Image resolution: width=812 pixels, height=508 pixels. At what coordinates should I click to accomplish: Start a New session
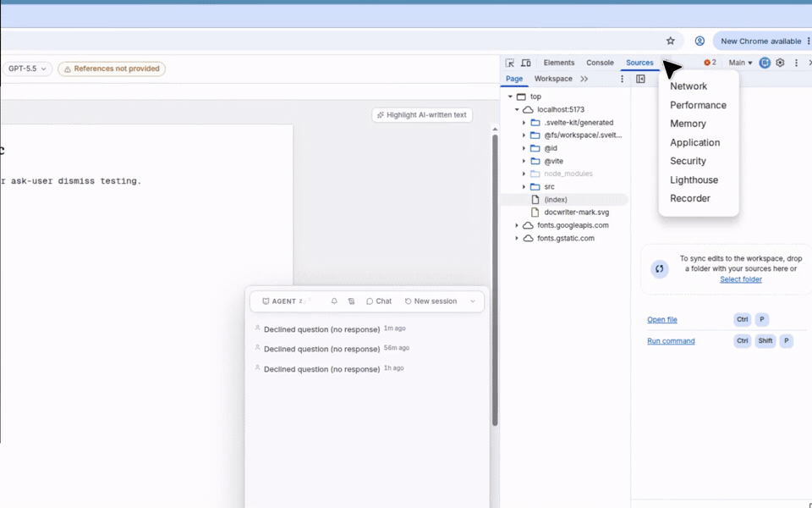click(431, 301)
